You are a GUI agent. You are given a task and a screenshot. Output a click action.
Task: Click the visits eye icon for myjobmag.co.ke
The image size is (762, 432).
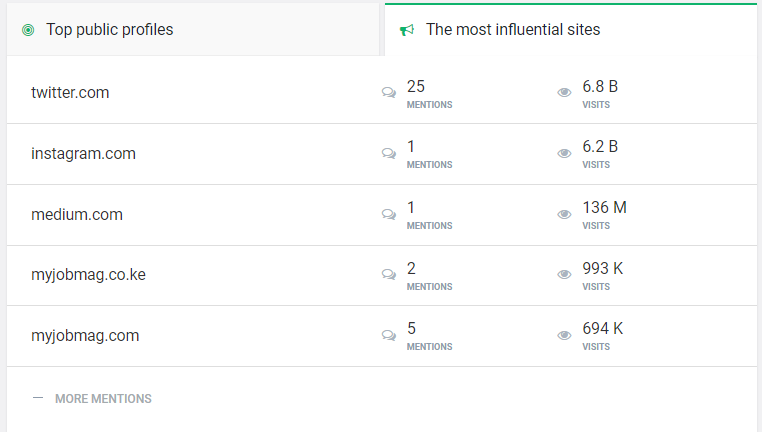pyautogui.click(x=564, y=276)
